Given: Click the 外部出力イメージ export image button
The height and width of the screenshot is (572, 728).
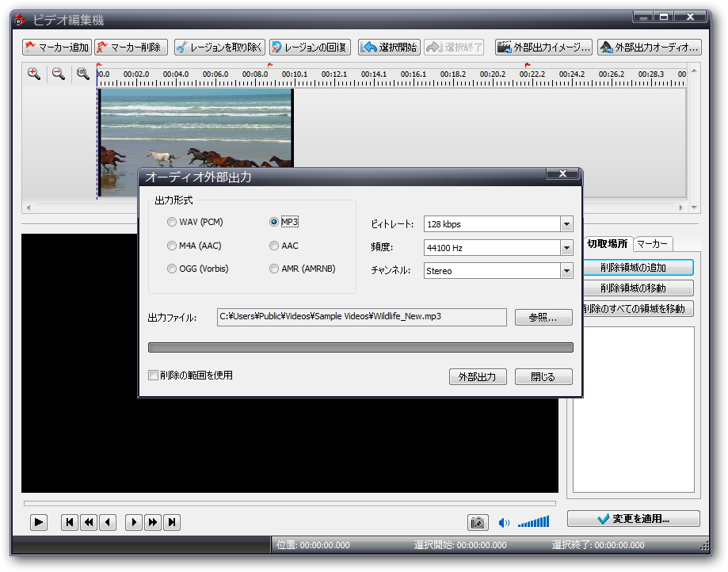Looking at the screenshot, I should (x=543, y=47).
